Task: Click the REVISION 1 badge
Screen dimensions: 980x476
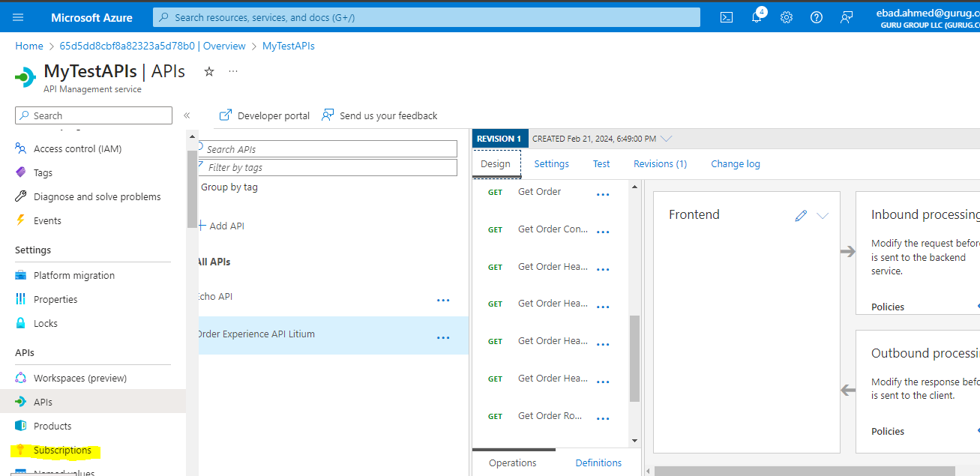Action: click(500, 139)
